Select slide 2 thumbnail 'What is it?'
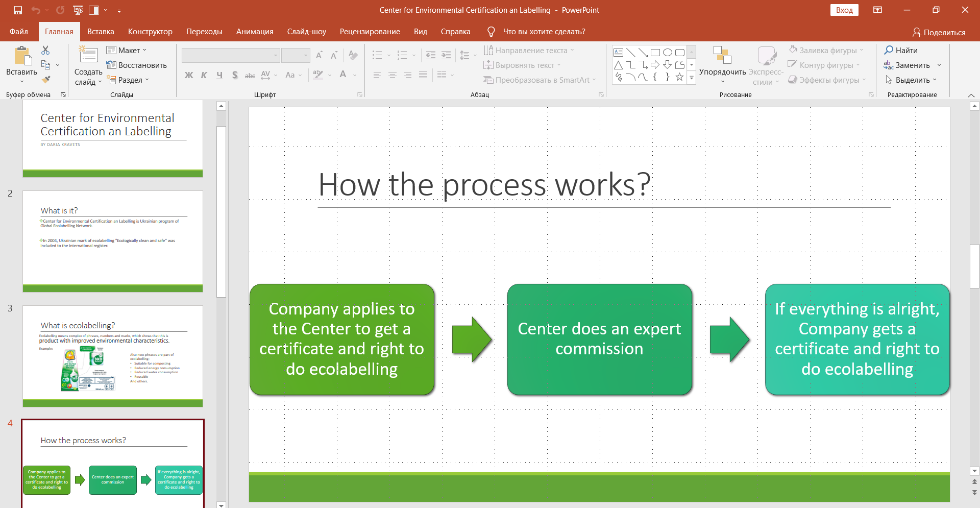Viewport: 980px width, 508px height. pos(113,241)
